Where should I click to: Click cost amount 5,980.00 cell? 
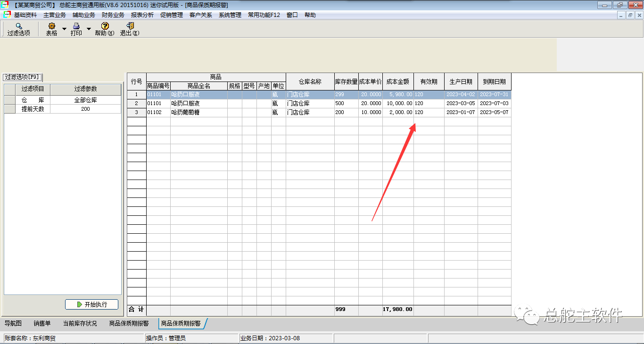pos(398,95)
